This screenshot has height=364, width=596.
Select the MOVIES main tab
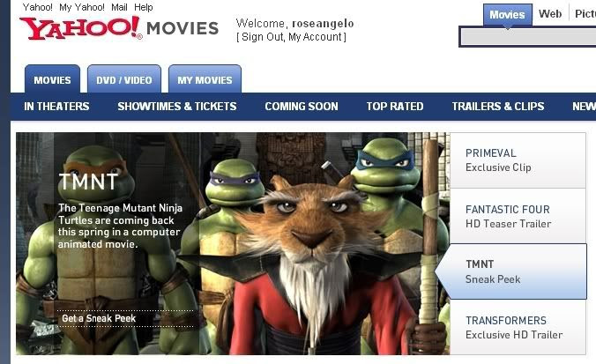pos(52,79)
